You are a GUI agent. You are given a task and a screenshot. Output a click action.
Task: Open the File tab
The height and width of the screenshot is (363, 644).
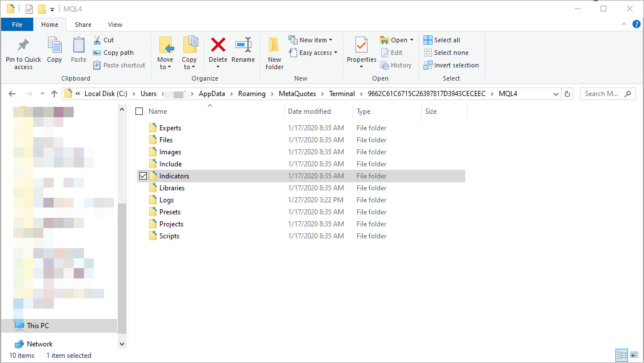17,25
